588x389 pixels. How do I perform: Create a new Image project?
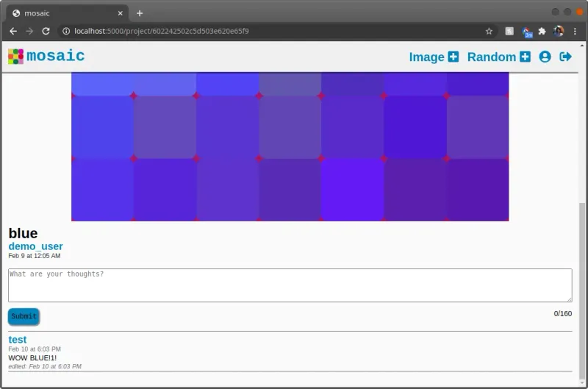tap(434, 57)
